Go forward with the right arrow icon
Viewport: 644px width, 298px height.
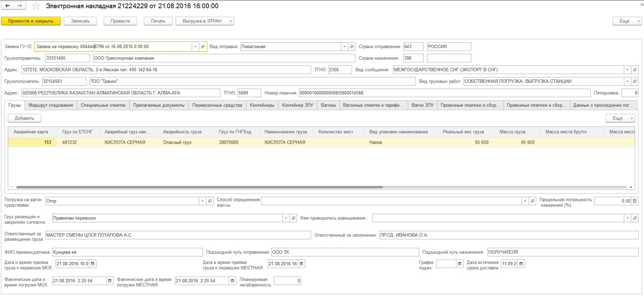coord(20,6)
